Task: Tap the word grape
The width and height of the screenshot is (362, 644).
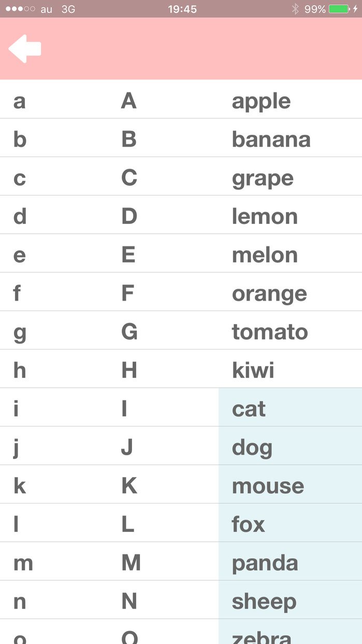Action: 263,178
